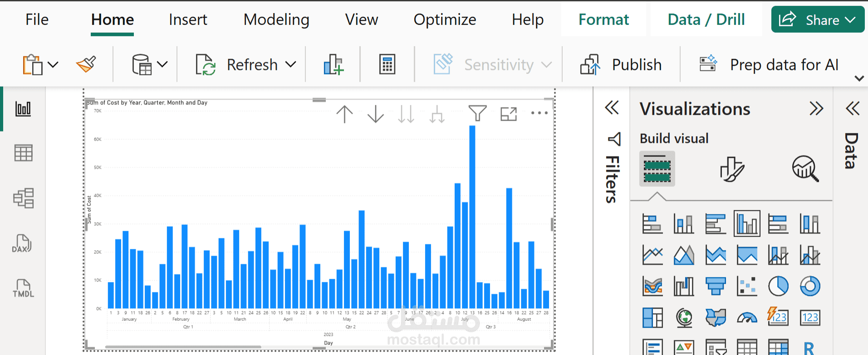Click the visual filter funnel icon
Viewport: 868px width, 355px height.
click(x=477, y=113)
